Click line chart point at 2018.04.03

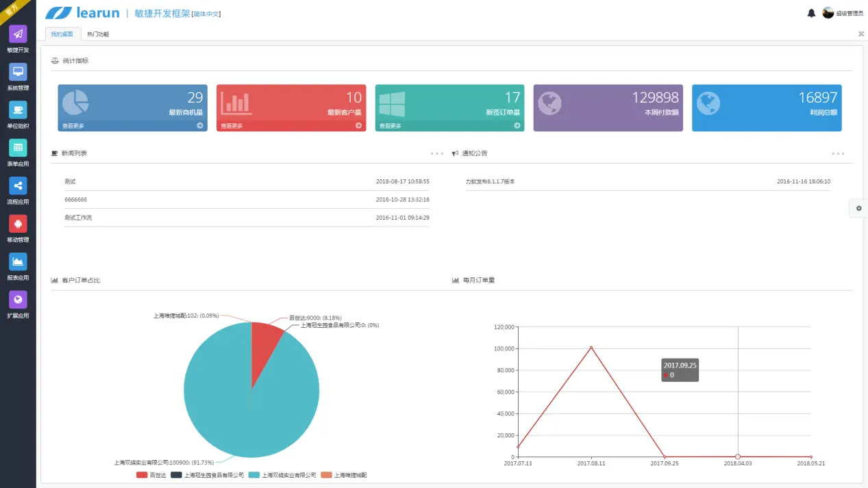pos(738,457)
